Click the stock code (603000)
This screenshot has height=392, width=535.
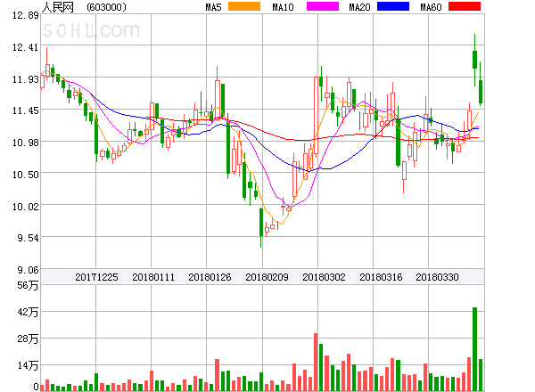[x=106, y=7]
